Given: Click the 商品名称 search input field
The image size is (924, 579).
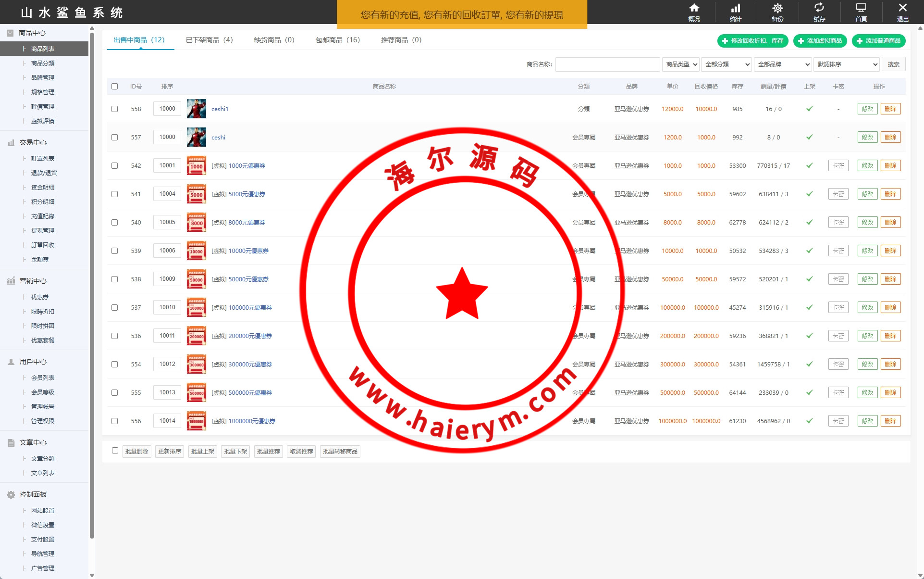Looking at the screenshot, I should tap(607, 64).
